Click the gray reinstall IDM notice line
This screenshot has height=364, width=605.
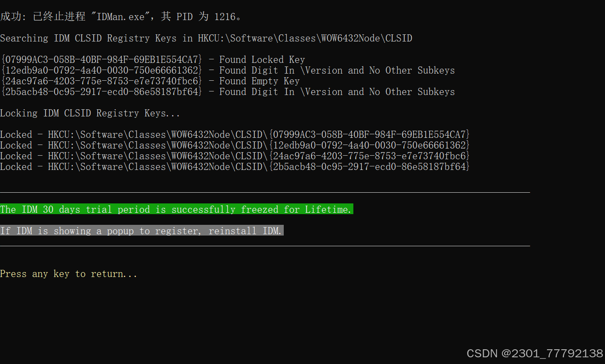coord(142,231)
